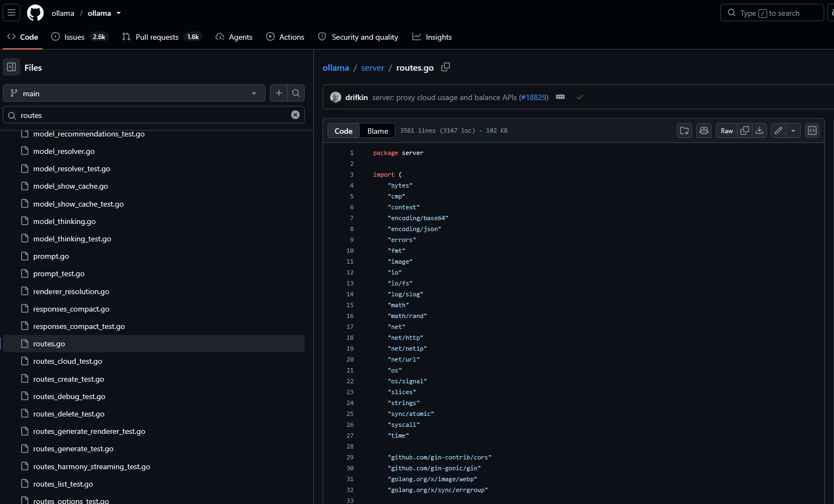Edit this file with the pencil icon
This screenshot has width=834, height=504.
[x=779, y=130]
